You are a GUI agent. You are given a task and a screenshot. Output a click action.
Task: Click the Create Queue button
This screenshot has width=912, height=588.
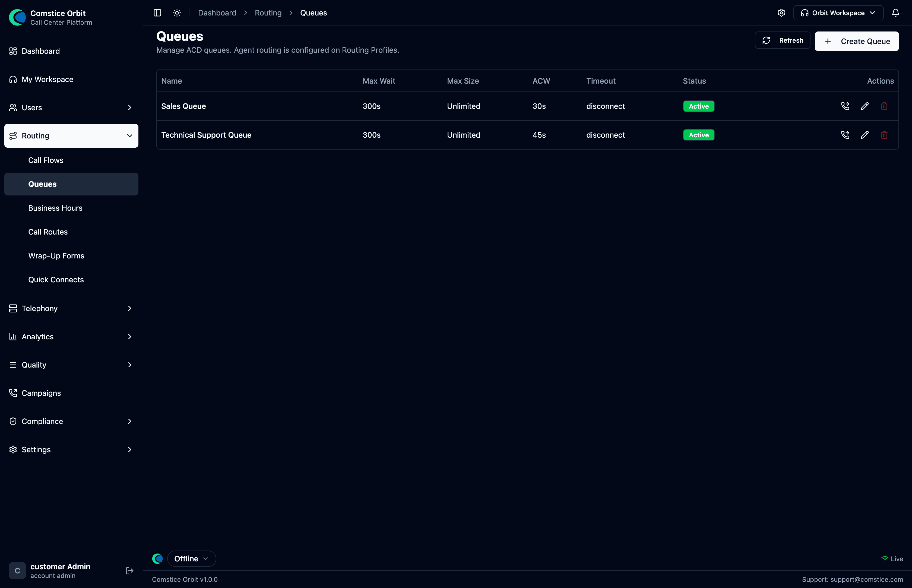857,41
